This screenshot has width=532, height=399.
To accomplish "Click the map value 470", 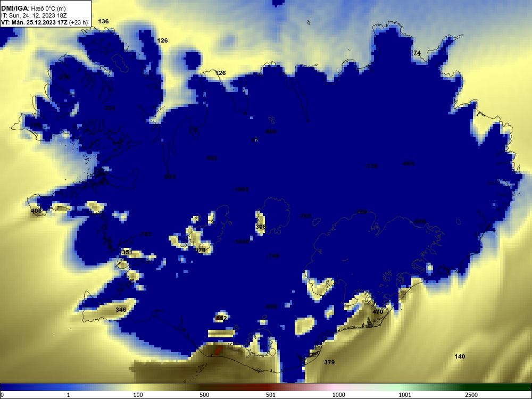I will 378,312.
